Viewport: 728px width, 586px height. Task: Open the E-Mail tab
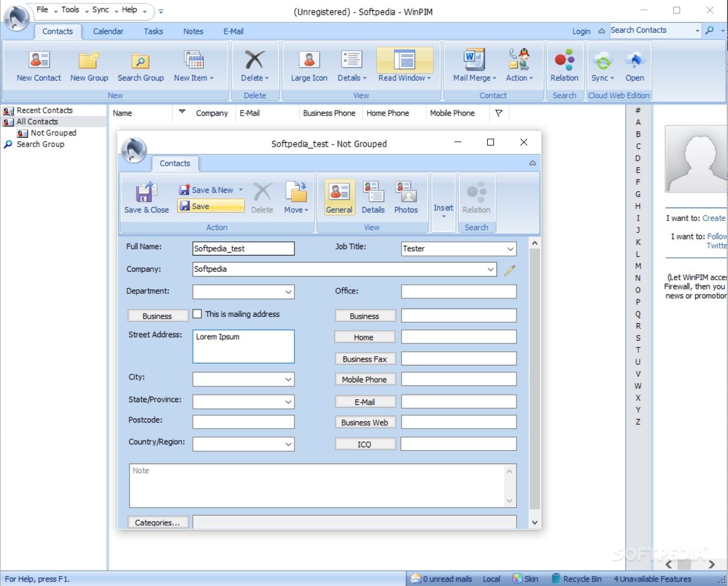tap(233, 32)
